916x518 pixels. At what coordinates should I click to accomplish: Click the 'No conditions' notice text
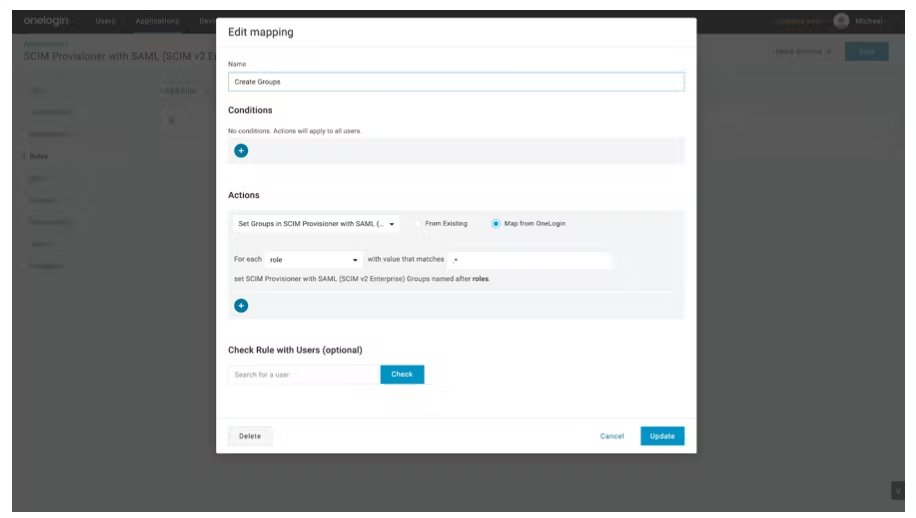pos(294,131)
